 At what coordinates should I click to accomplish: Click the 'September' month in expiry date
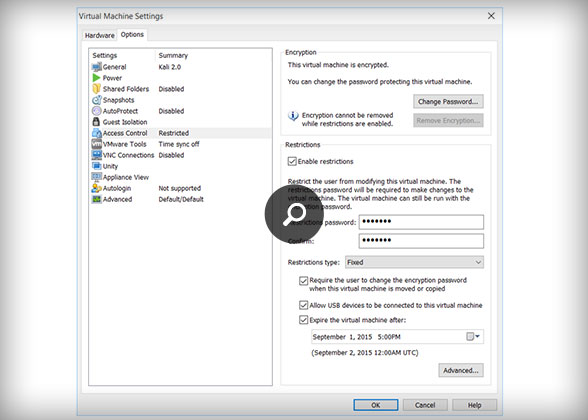point(329,337)
